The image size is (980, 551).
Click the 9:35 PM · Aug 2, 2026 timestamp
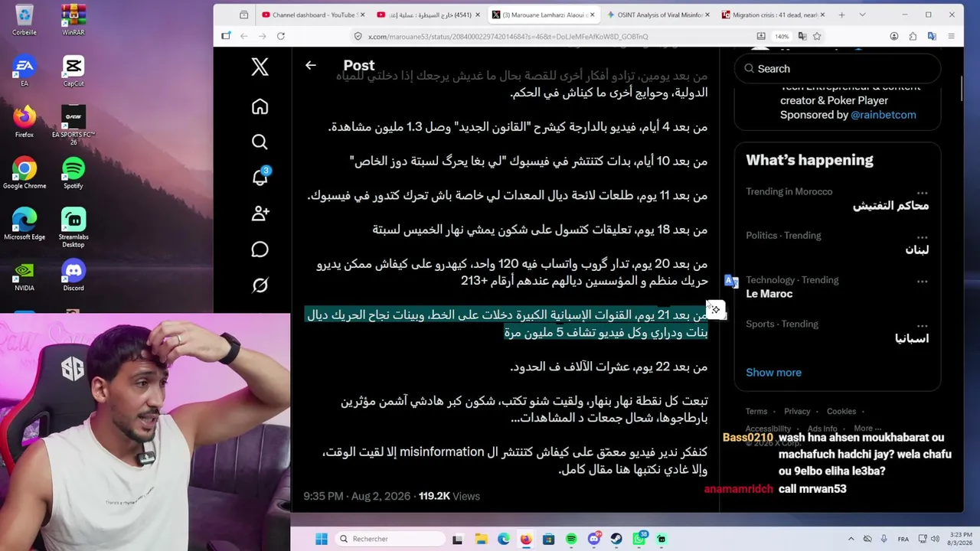point(357,496)
